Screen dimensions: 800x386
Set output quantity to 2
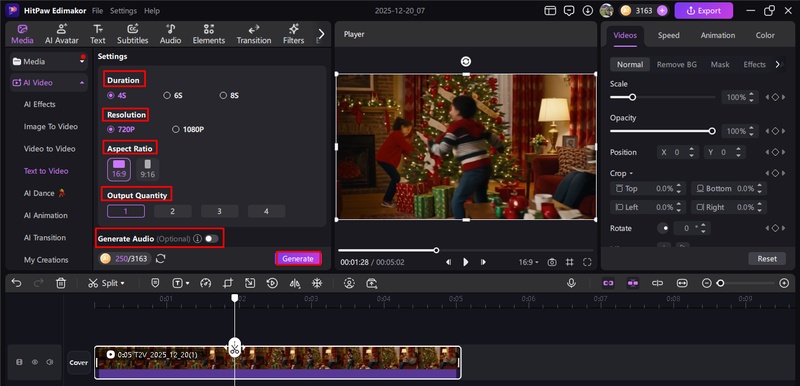172,211
